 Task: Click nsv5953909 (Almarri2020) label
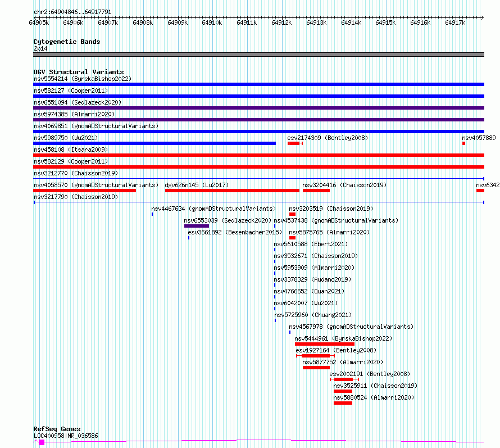pos(314,268)
